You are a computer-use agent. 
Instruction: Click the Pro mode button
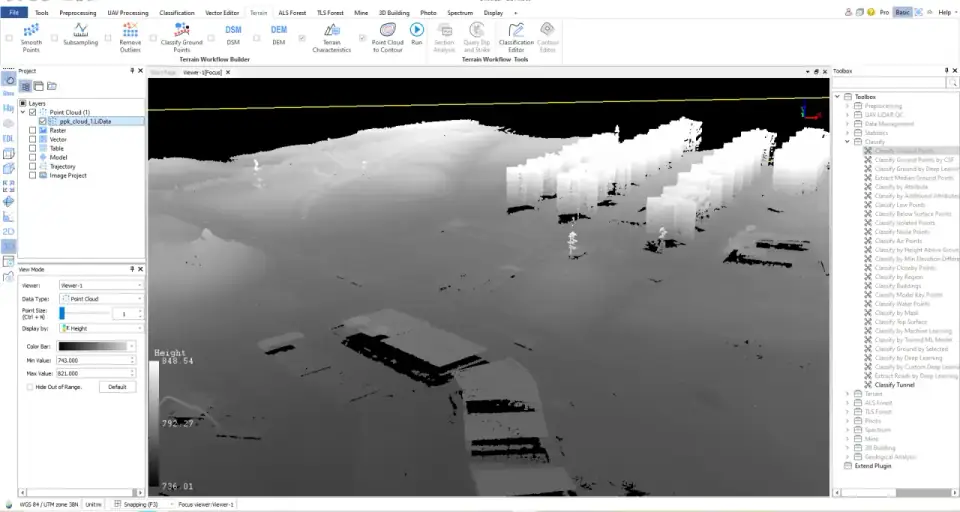click(x=884, y=12)
